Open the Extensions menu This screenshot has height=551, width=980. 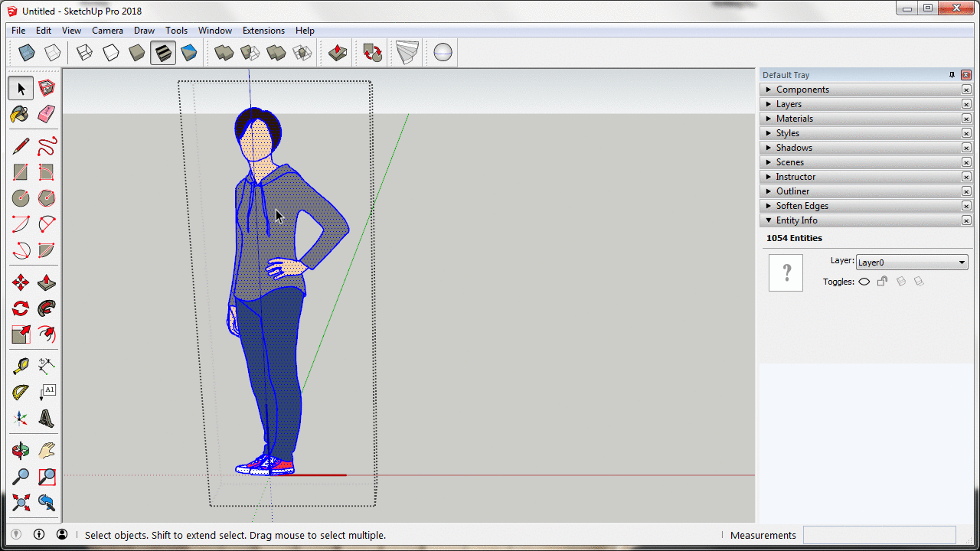pos(263,31)
